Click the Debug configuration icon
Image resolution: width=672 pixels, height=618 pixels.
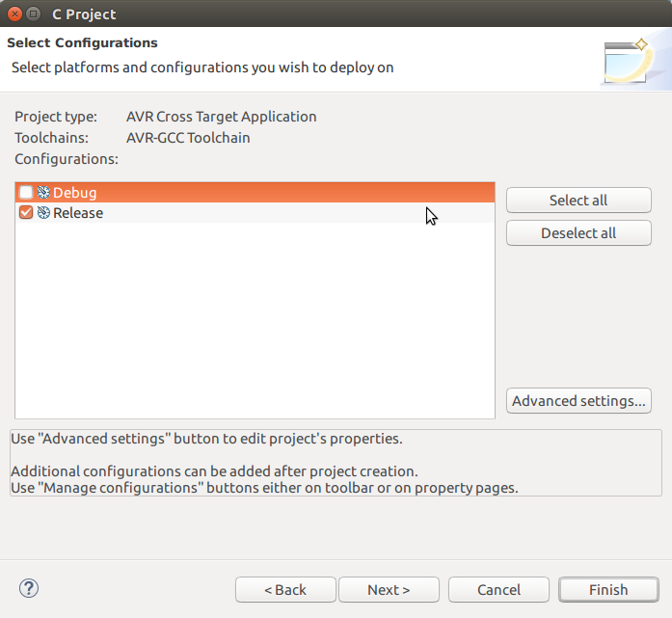click(x=43, y=193)
